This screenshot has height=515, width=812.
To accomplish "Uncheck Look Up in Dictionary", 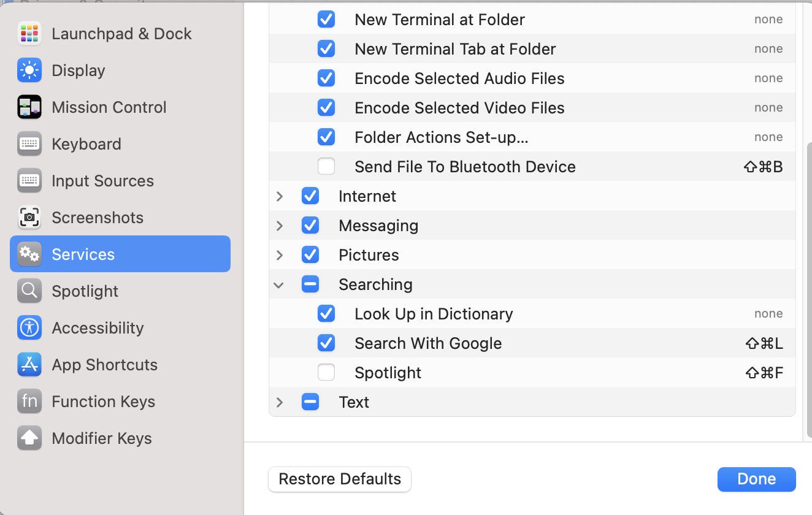I will point(326,314).
